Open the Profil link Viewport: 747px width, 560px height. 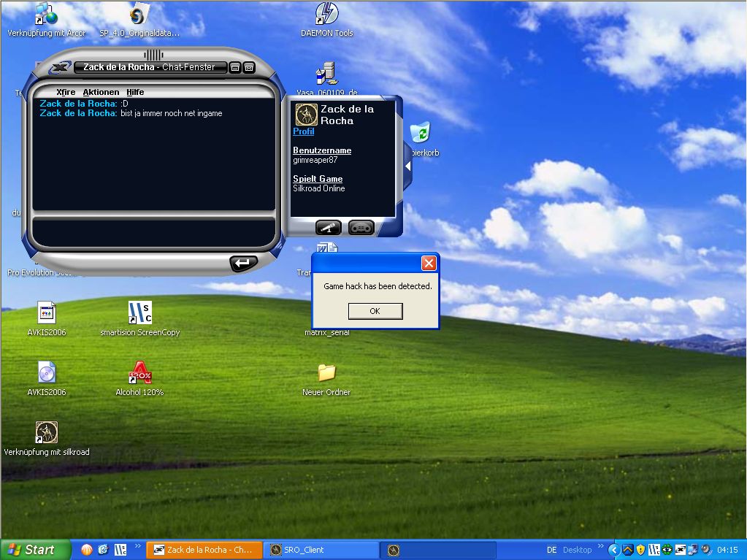click(x=303, y=131)
